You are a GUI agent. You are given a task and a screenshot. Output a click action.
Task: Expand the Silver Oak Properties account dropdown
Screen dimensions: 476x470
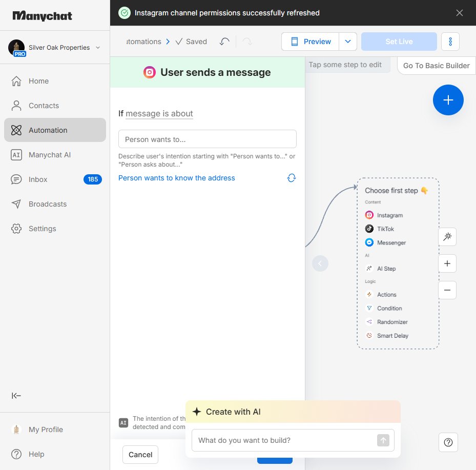tap(98, 48)
